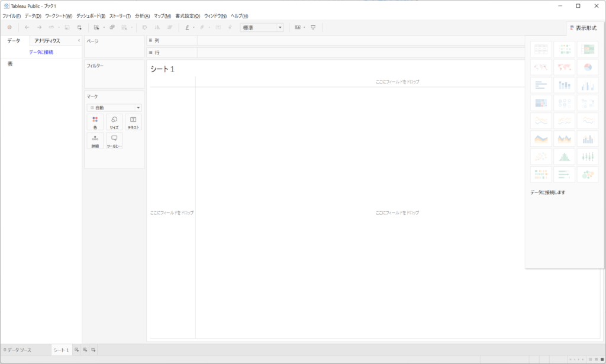This screenshot has width=606, height=364.
Task: Add a new dashboard from bottom tab bar
Action: pos(85,350)
